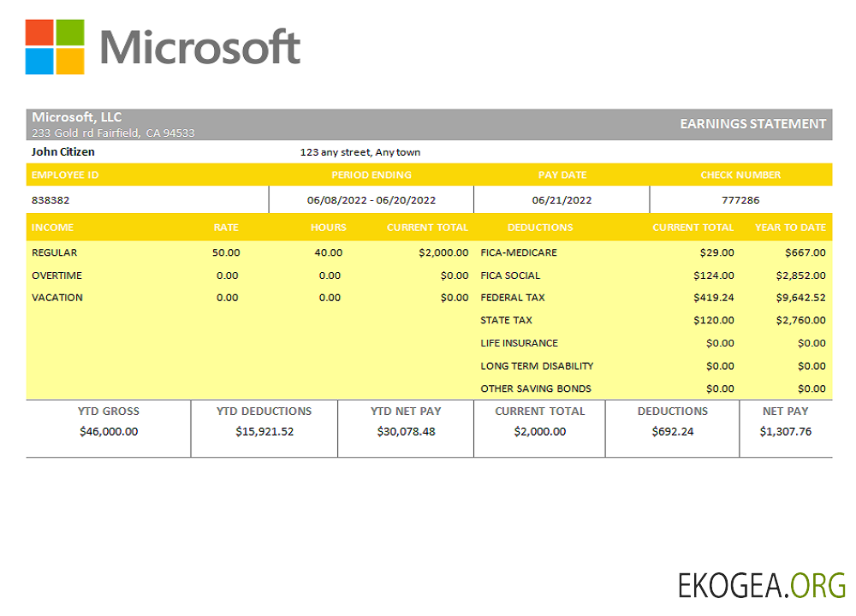Select the period ending date range
The image size is (856, 616).
tap(372, 200)
